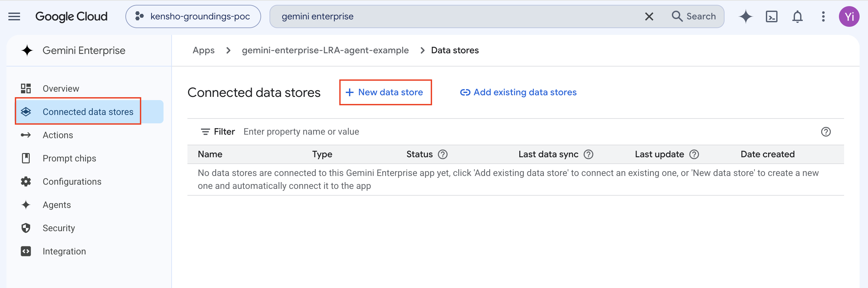Image resolution: width=868 pixels, height=288 pixels.
Task: Click the Gemini Enterprise product header
Action: click(x=84, y=50)
